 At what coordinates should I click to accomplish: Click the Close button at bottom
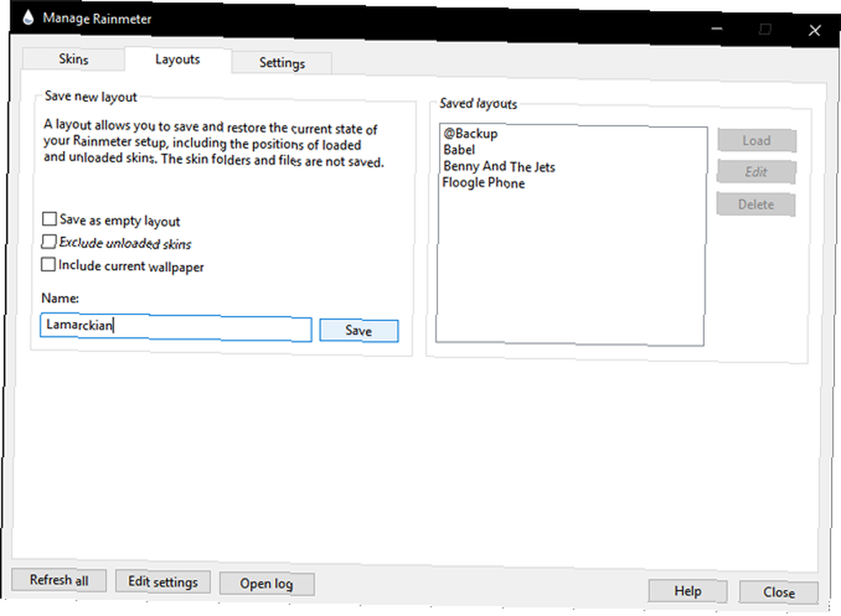point(779,592)
